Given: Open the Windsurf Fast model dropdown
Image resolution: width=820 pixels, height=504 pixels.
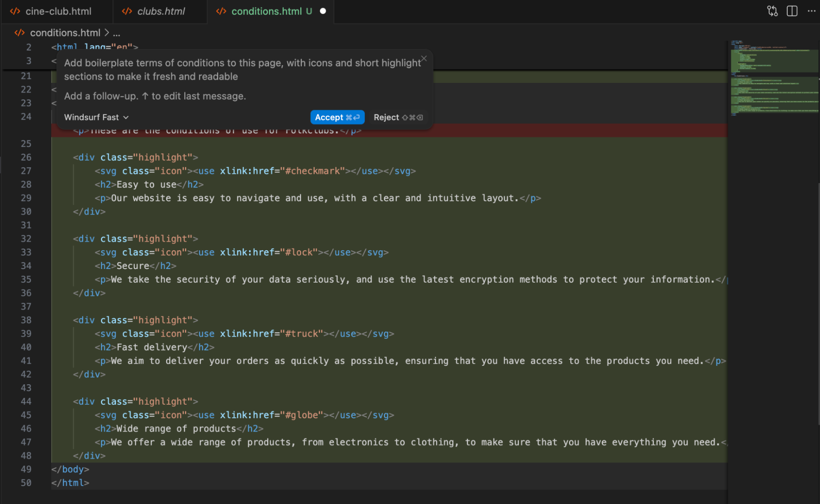Looking at the screenshot, I should click(96, 117).
